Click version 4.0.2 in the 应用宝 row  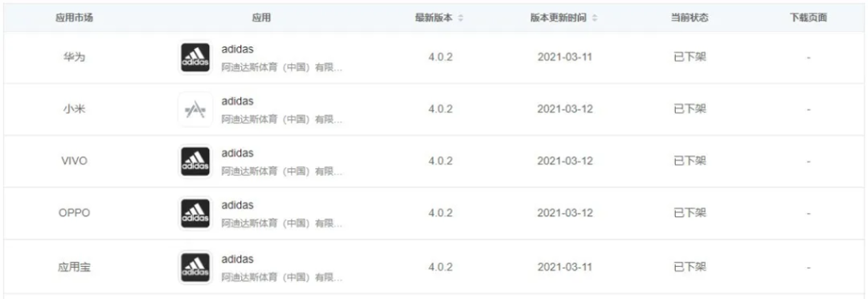[x=440, y=268]
